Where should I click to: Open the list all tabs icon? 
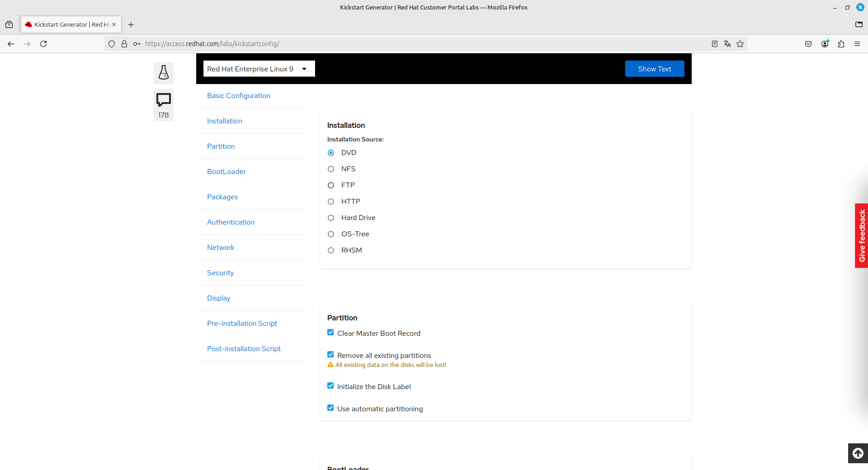859,25
